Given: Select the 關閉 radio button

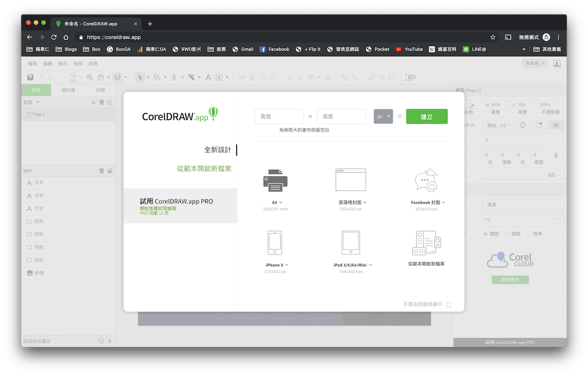Looking at the screenshot, I should 486,234.
